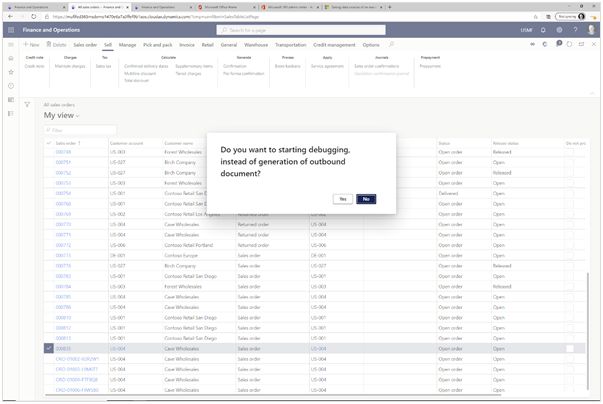This screenshot has width=603, height=404.
Task: Click the New plus icon
Action: [30, 45]
